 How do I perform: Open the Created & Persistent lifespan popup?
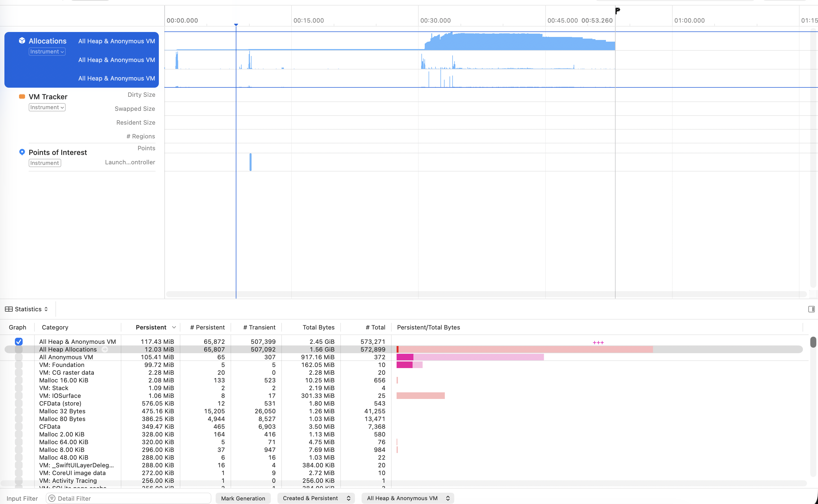tap(316, 498)
